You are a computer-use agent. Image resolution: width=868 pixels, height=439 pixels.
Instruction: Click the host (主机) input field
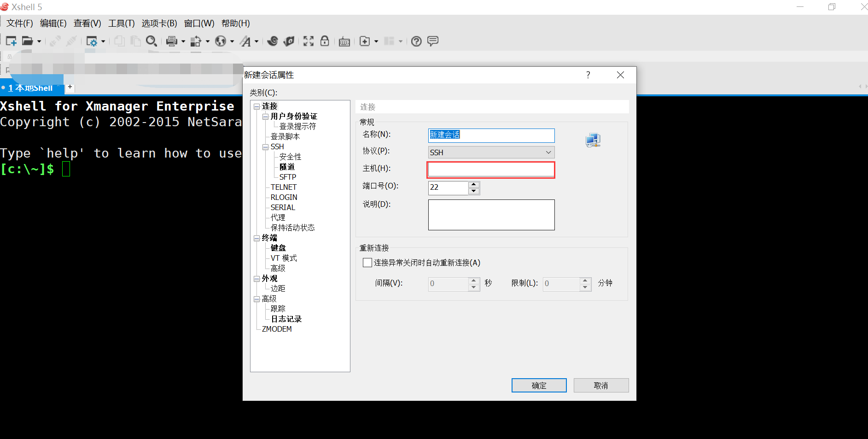[491, 170]
